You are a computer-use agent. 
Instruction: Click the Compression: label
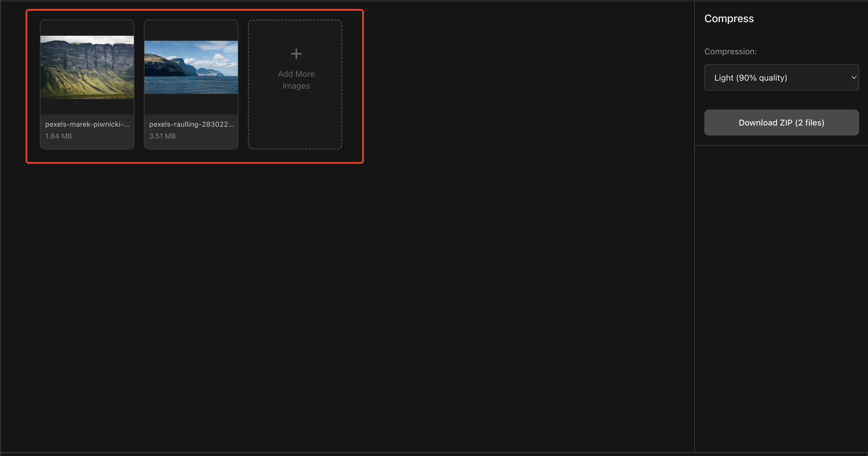[x=731, y=51]
